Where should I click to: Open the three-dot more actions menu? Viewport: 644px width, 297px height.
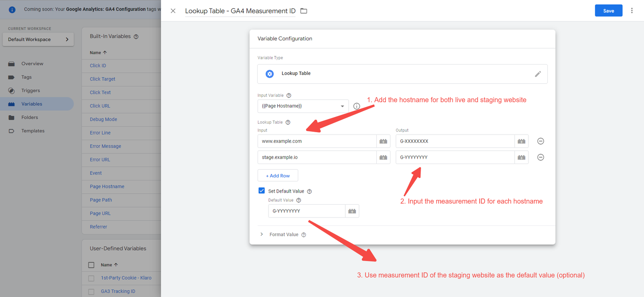(x=632, y=11)
